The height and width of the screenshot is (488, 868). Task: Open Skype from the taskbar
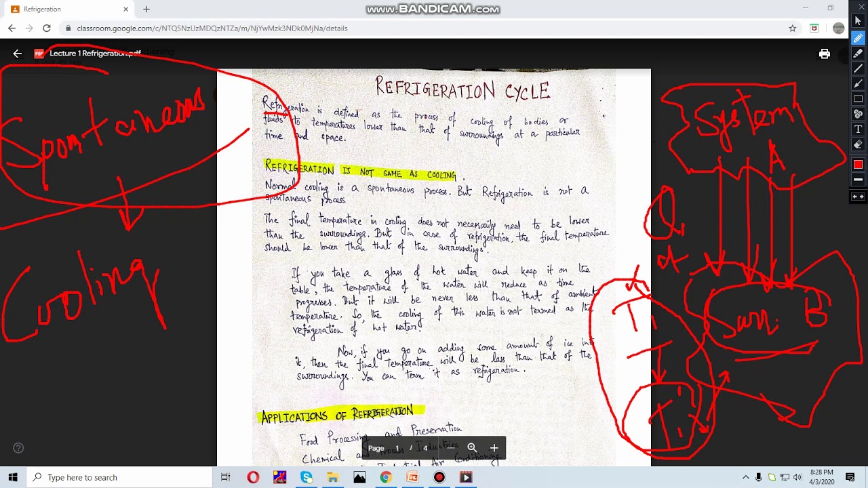[307, 477]
